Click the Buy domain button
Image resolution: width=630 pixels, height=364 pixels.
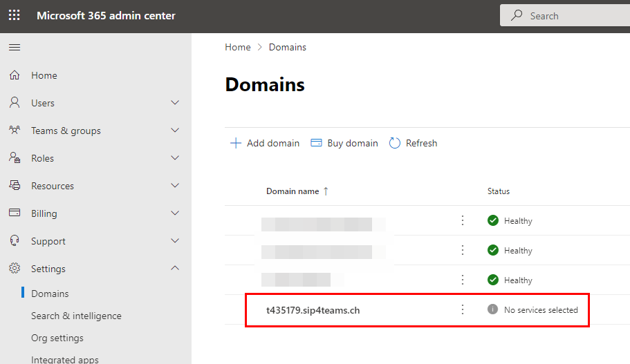(x=344, y=143)
